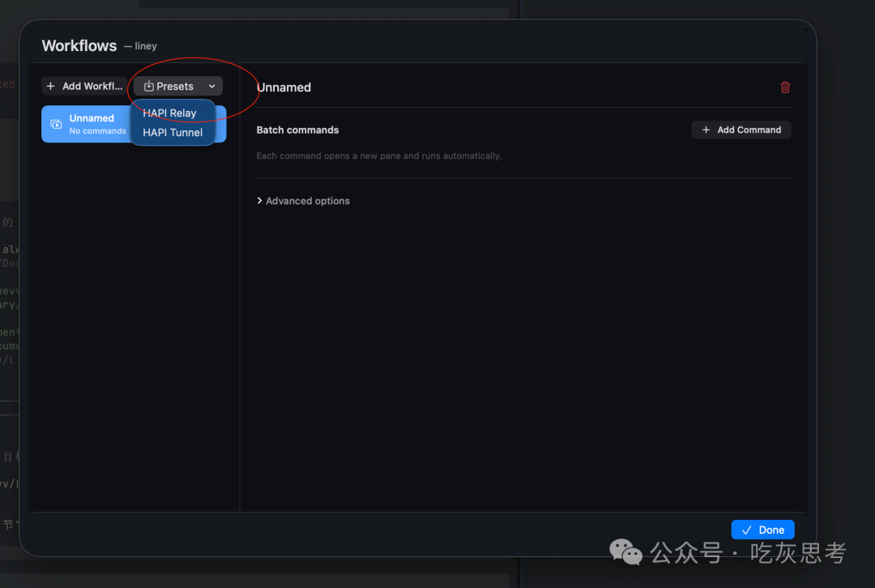Choose the HAPI Relay preset
This screenshot has width=875, height=588.
[x=169, y=113]
